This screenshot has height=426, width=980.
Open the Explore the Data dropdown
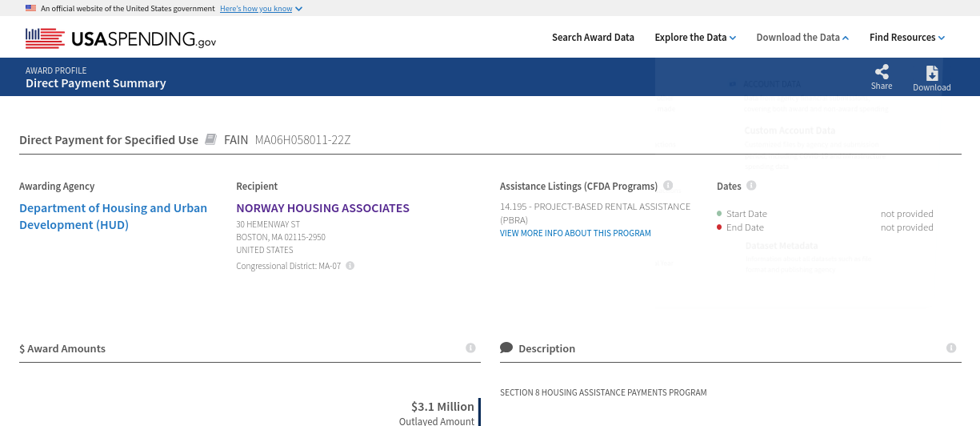tap(695, 38)
